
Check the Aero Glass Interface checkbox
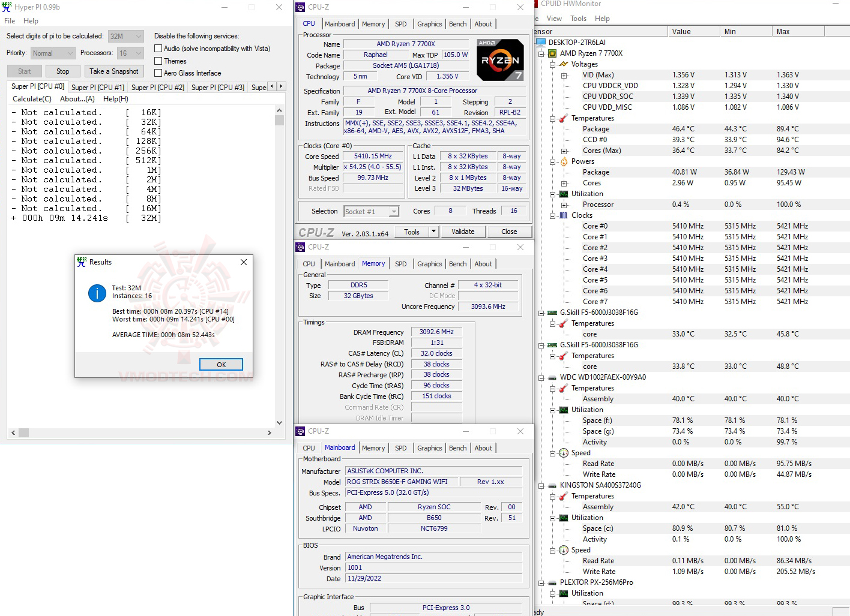click(x=158, y=73)
